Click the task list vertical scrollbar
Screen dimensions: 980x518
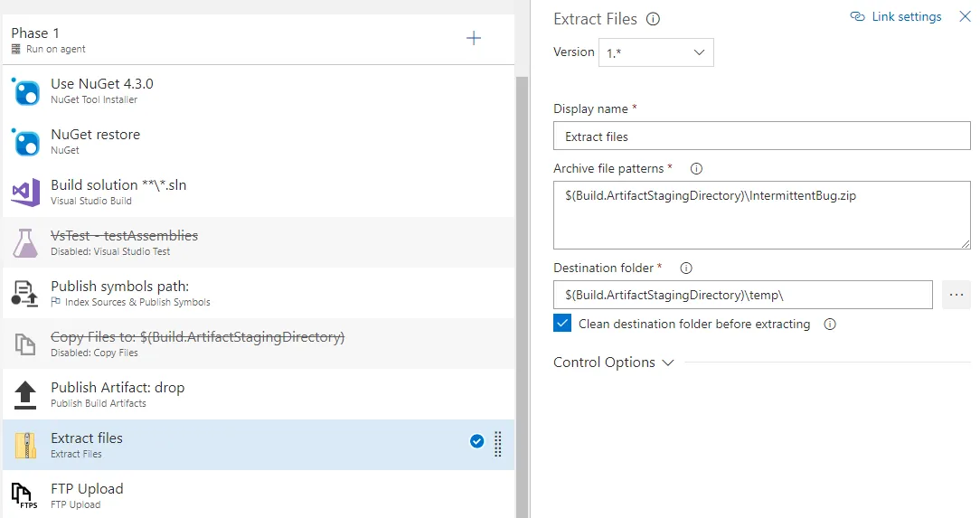[522, 271]
